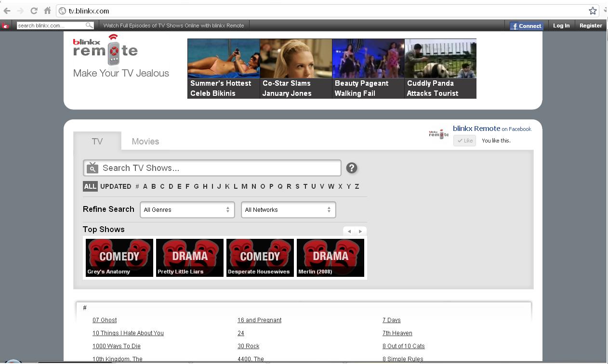Show next Top Shows with right arrow
This screenshot has width=608, height=364.
(360, 231)
